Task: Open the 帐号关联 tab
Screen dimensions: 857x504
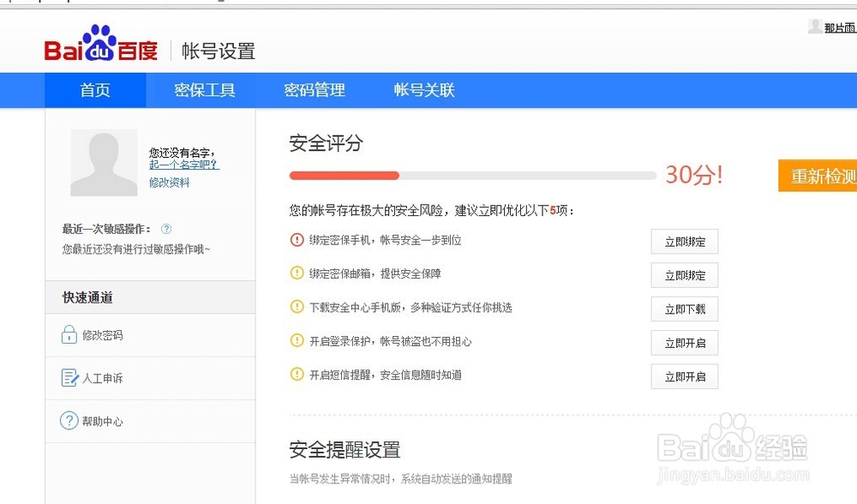Action: [x=424, y=90]
